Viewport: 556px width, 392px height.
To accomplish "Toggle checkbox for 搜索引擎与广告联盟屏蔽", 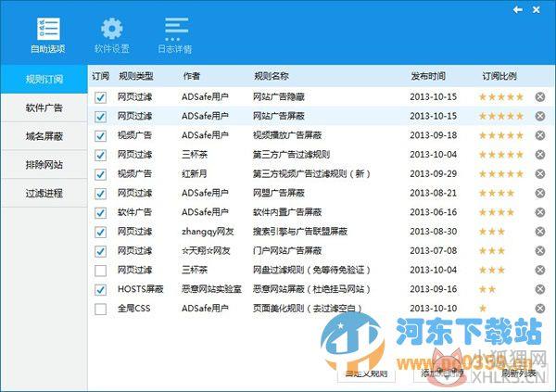I will tap(101, 232).
